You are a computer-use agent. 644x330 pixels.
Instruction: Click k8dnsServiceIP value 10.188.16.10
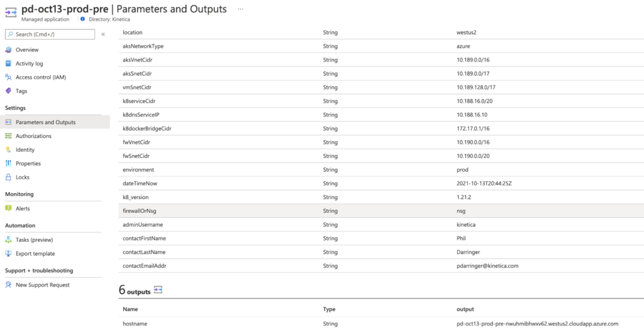[472, 115]
